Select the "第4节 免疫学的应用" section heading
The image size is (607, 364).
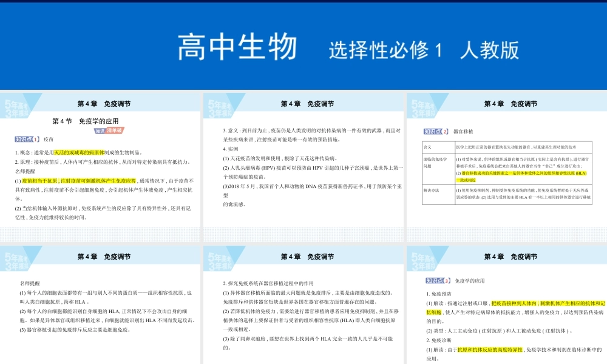coord(86,121)
